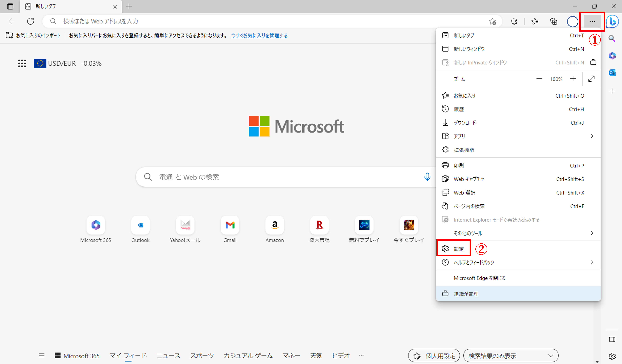
Task: Switch to the スポーツ tab
Action: coord(202,356)
